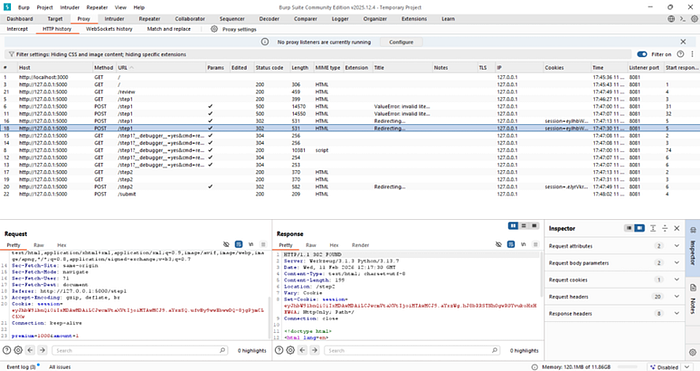The width and height of the screenshot is (700, 371).
Task: Focus the Request search field
Action: [x=140, y=350]
